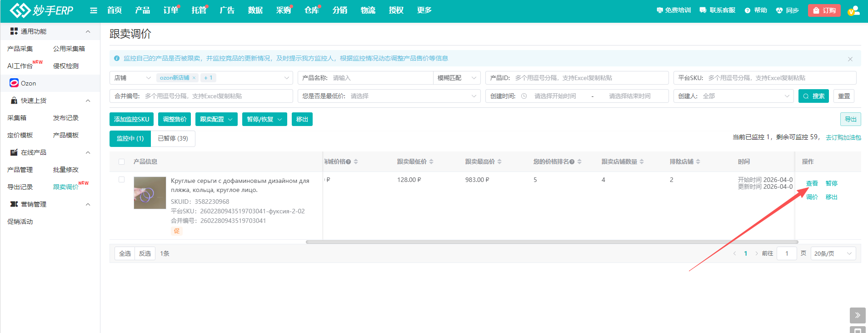868x333 pixels.
Task: Open the 物流 top menu
Action: click(368, 10)
